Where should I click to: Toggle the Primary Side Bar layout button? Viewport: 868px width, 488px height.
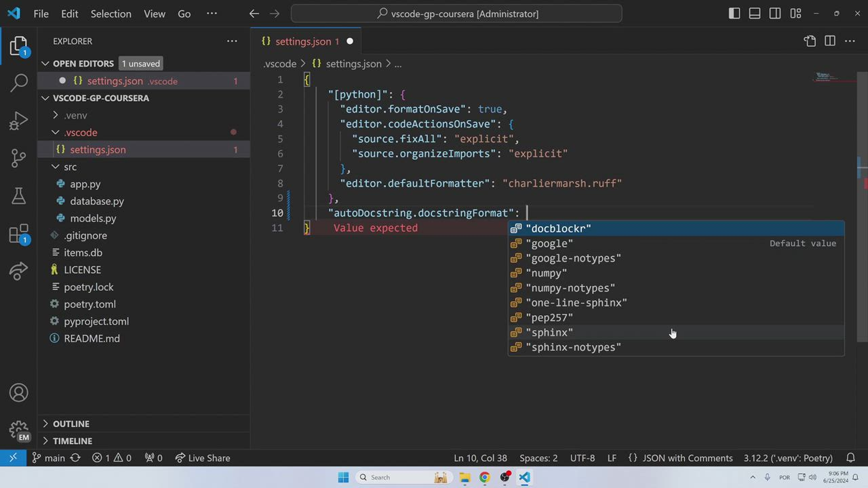pyautogui.click(x=734, y=14)
